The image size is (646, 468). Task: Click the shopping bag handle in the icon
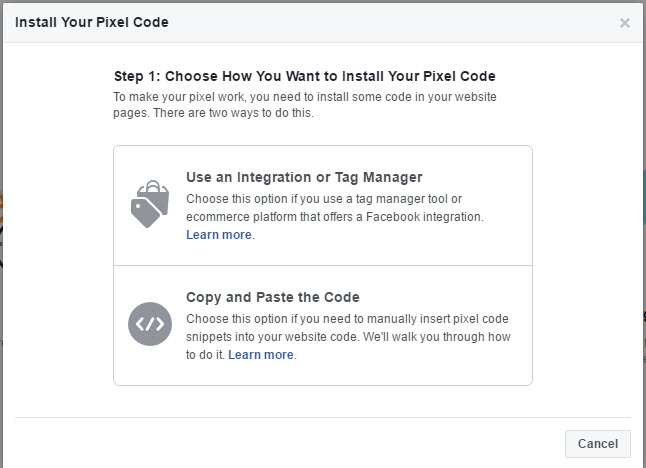tap(153, 187)
